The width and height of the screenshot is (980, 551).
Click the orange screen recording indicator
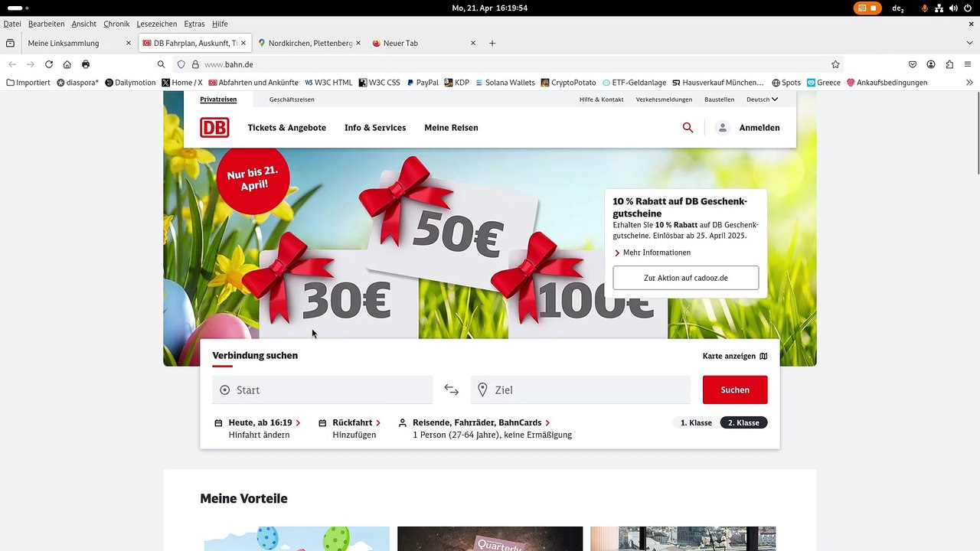(x=867, y=8)
